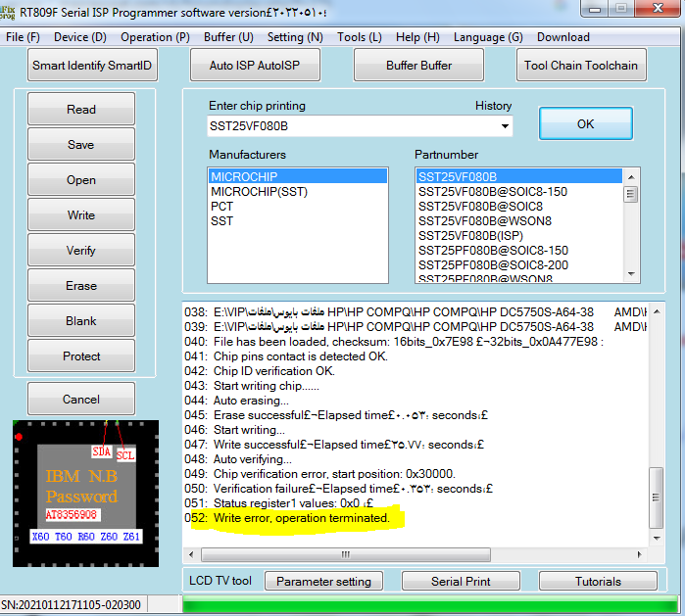Image resolution: width=685 pixels, height=616 pixels.
Task: Open the Download menu
Action: 563,37
